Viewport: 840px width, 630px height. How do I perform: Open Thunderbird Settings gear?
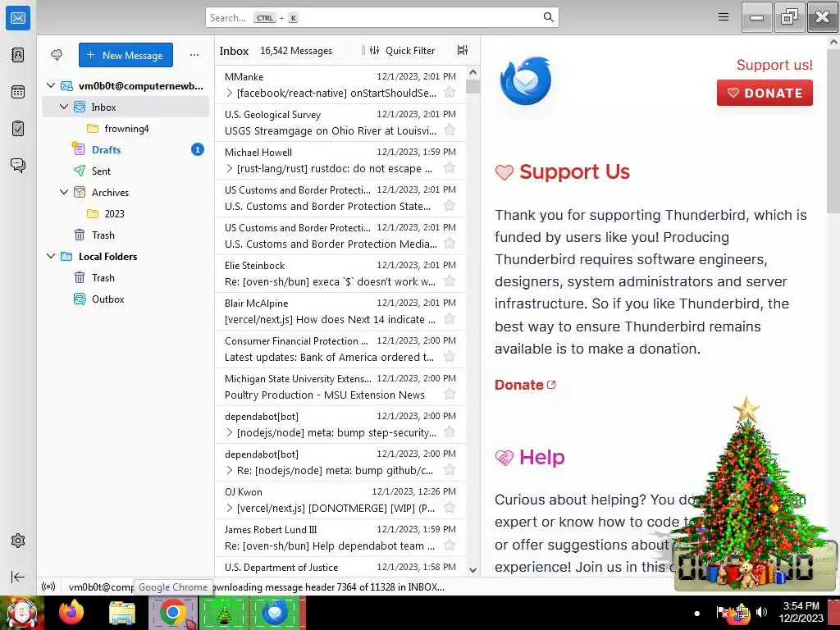coord(18,541)
